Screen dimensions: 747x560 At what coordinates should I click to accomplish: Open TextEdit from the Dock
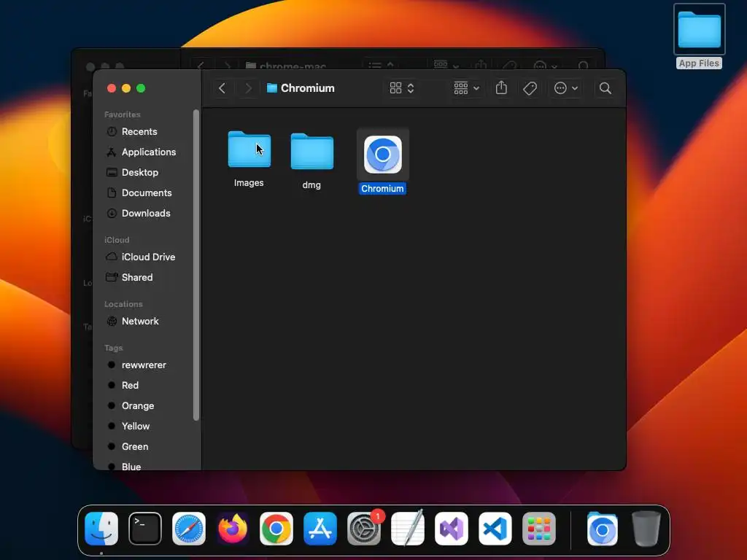(x=408, y=528)
